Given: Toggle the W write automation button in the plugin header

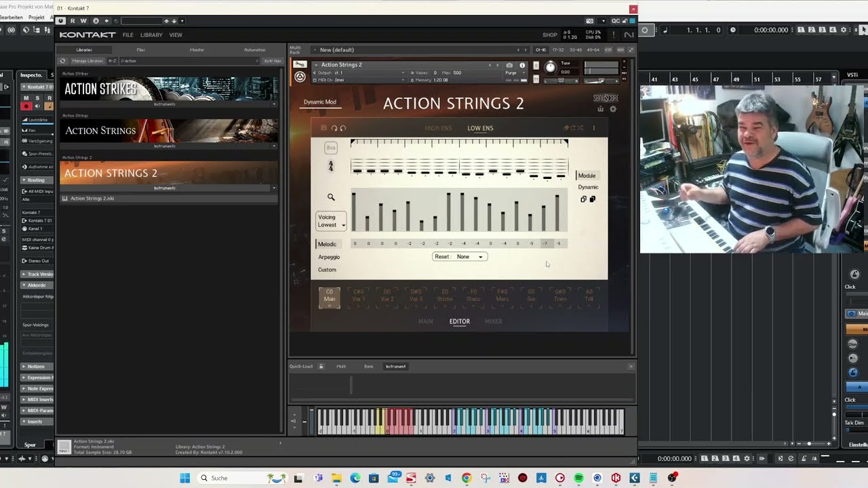Looking at the screenshot, I should (84, 21).
